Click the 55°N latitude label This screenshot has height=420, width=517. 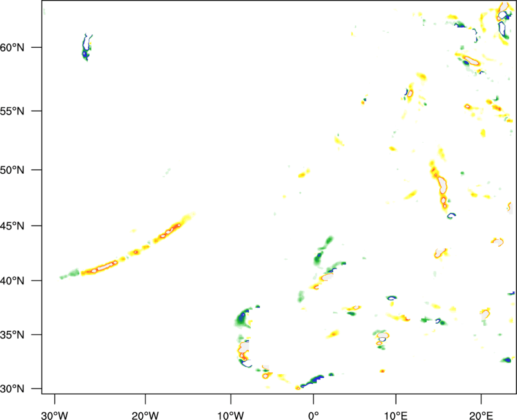12,111
